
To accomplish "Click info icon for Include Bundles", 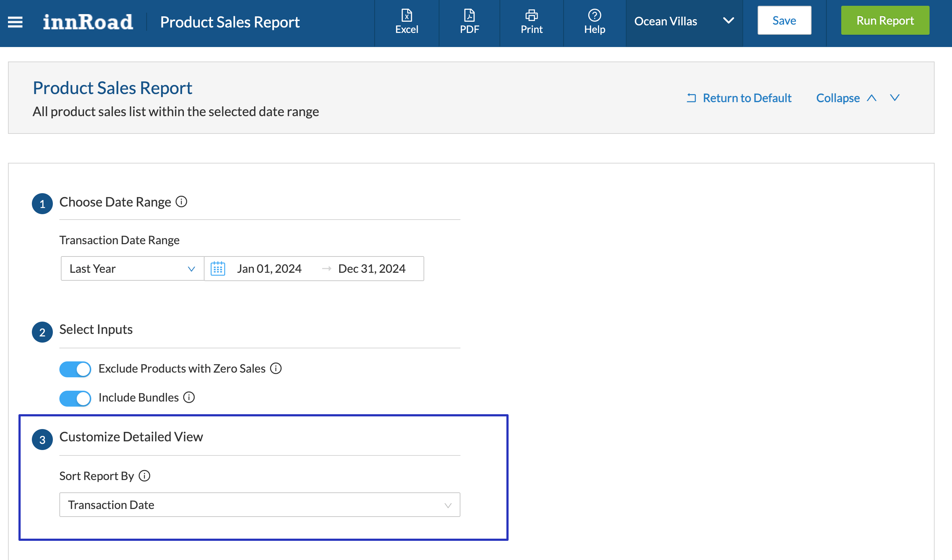I will click(189, 397).
